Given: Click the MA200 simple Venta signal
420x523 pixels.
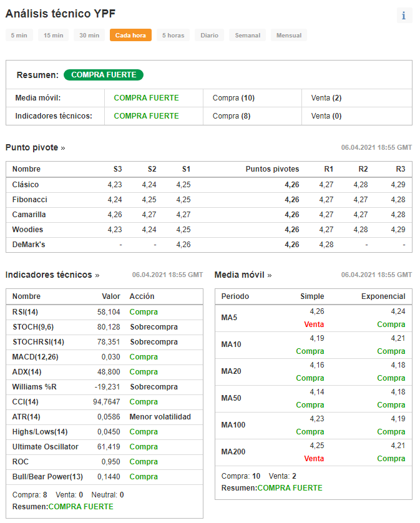Looking at the screenshot, I should click(314, 459).
